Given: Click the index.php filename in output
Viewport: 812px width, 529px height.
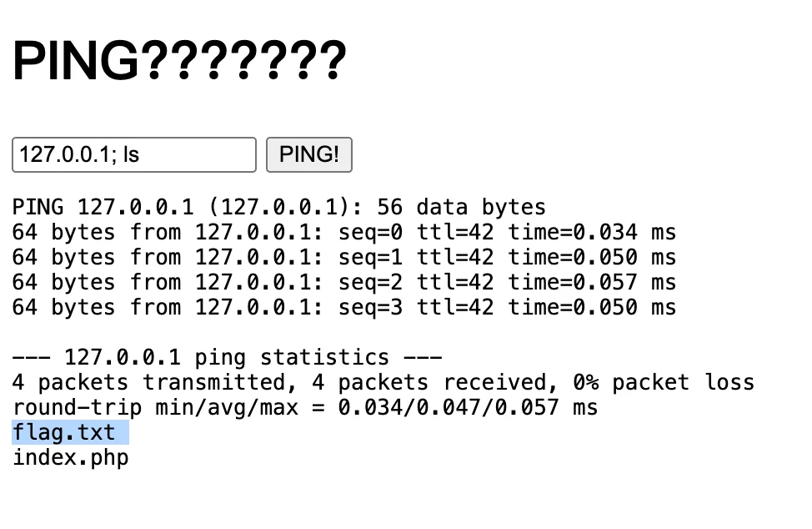Looking at the screenshot, I should click(70, 458).
